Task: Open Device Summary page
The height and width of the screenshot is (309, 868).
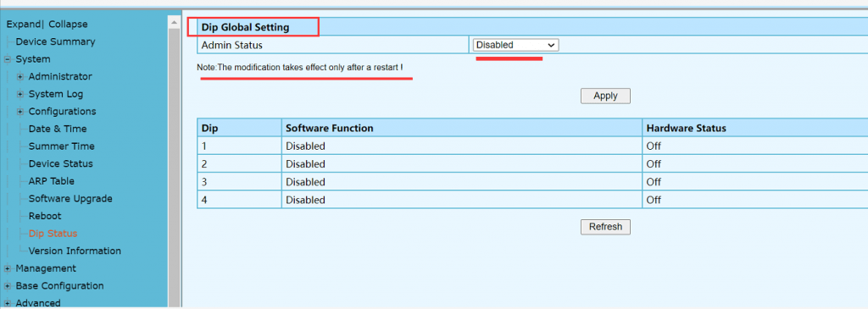Action: pos(55,42)
